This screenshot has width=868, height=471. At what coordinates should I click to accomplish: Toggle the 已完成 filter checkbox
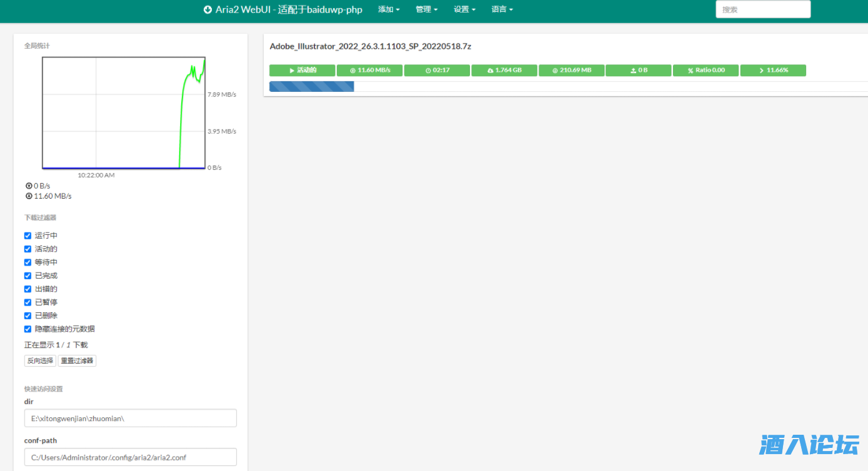[x=27, y=275]
